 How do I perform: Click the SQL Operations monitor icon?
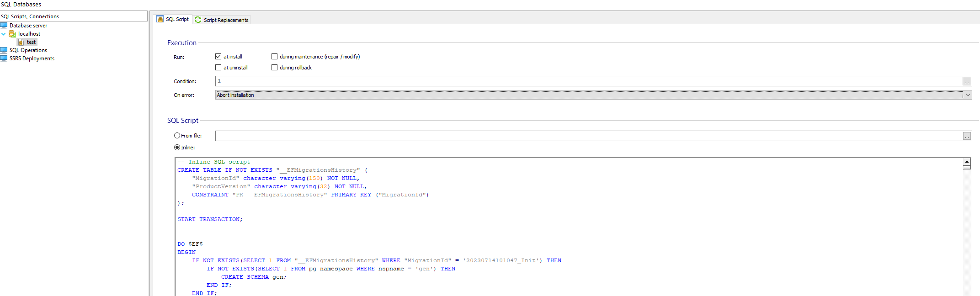[4, 50]
